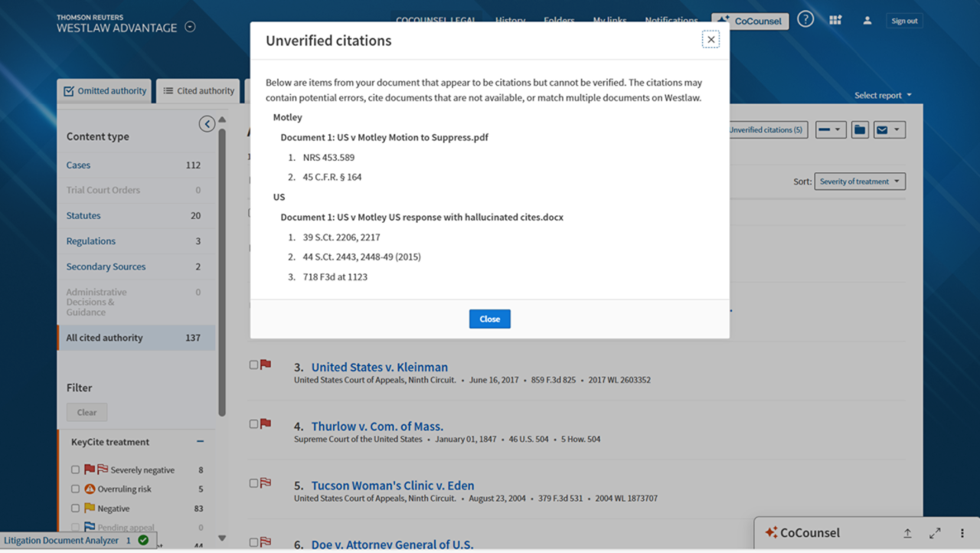Open the help question mark icon

[x=805, y=20]
